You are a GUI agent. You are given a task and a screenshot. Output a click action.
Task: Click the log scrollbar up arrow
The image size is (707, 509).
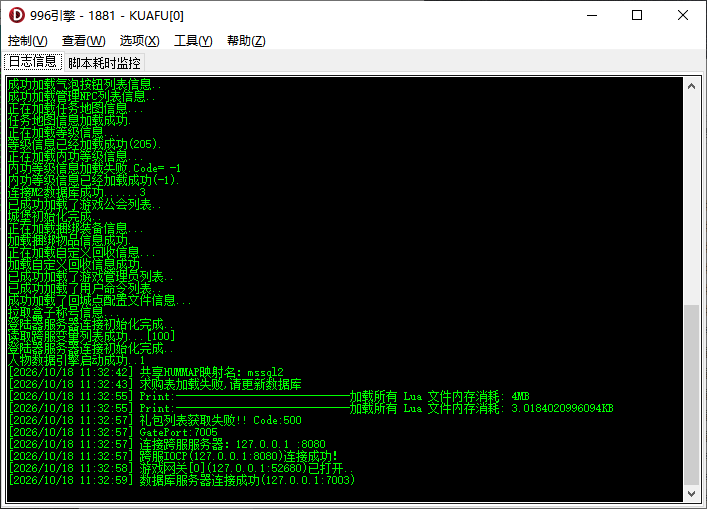691,86
